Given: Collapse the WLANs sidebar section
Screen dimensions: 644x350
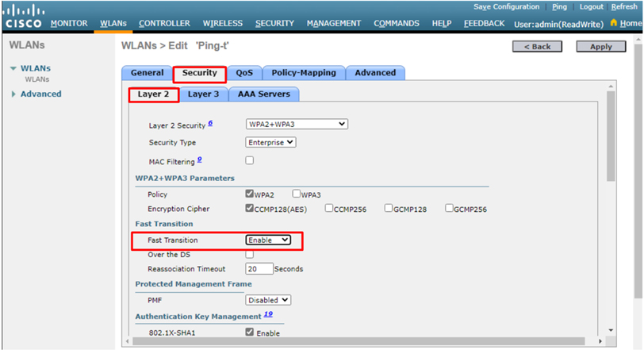Looking at the screenshot, I should tap(13, 69).
